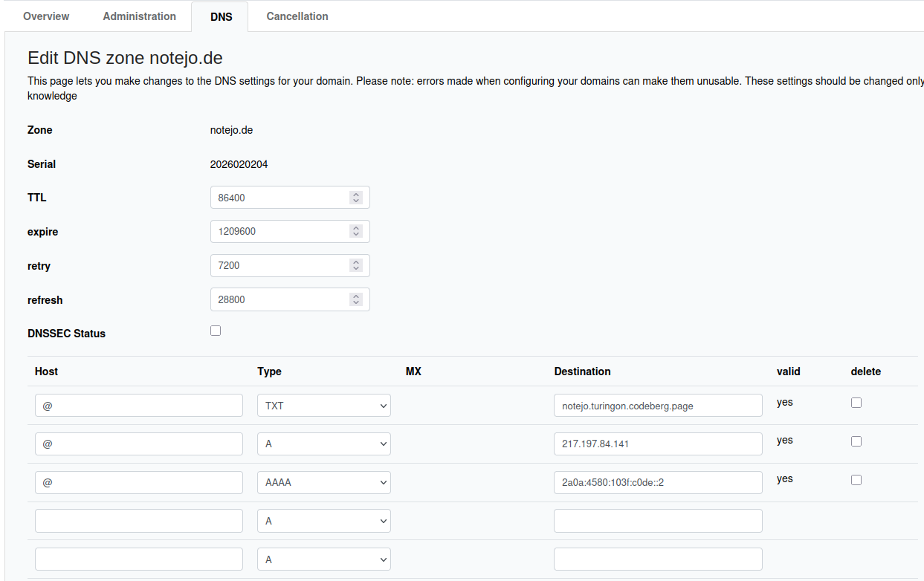The image size is (924, 581).
Task: Click the refresh field spinner arrows
Action: [x=356, y=300]
